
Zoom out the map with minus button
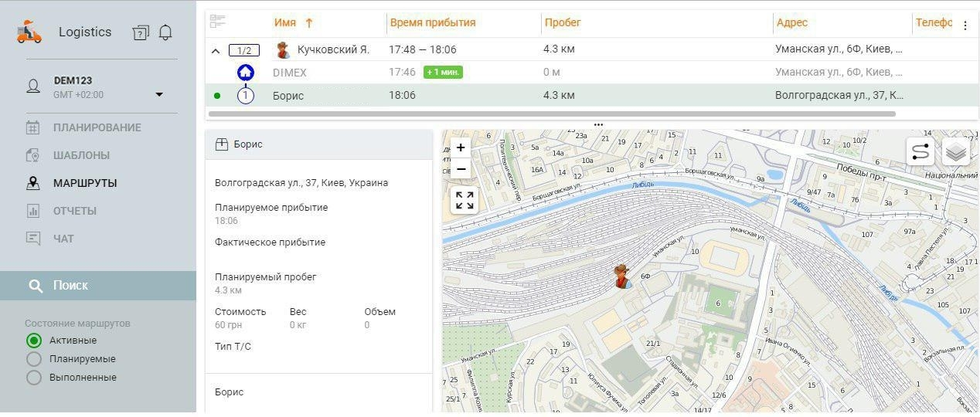point(461,168)
